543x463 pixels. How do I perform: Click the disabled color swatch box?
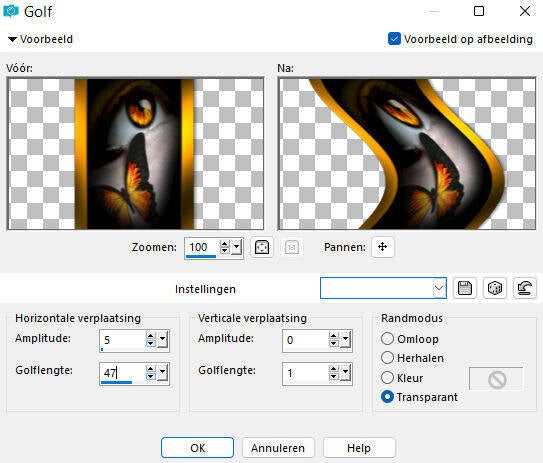496,379
